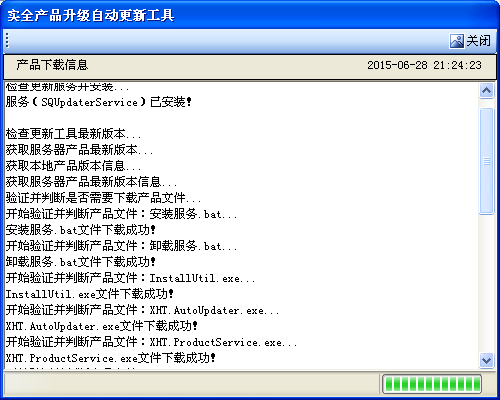Select the XHT.AutoUpdater.exe文件下载成功 log line
This screenshot has width=500, height=400.
[x=102, y=326]
